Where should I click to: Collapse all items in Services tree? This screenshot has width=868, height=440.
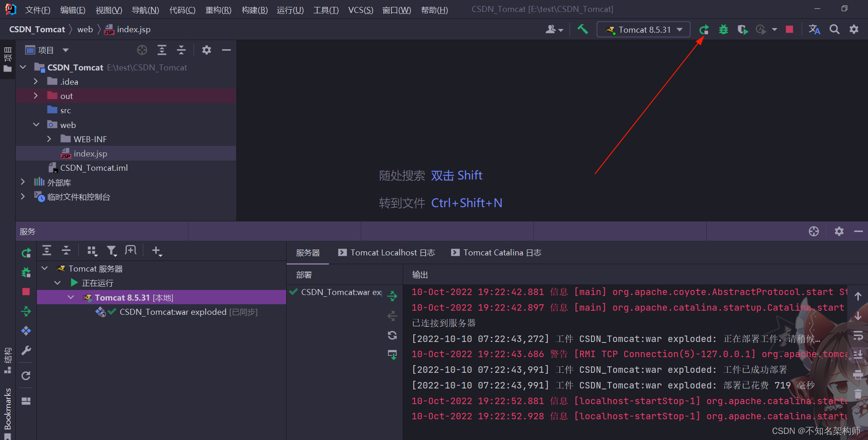(x=66, y=250)
